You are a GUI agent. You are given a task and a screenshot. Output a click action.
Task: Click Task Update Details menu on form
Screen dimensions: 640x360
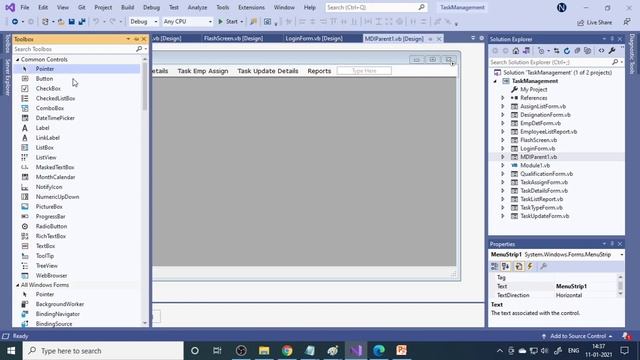[268, 71]
